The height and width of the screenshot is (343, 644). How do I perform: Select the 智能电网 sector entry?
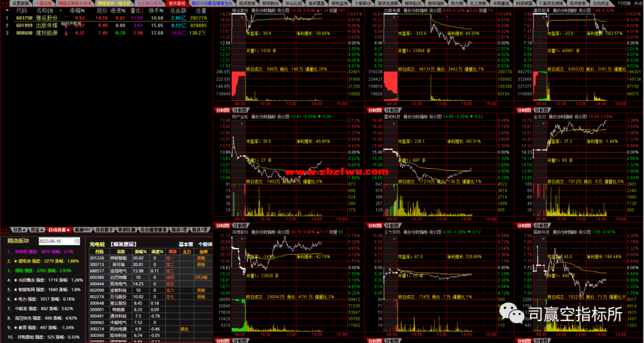(x=44, y=289)
